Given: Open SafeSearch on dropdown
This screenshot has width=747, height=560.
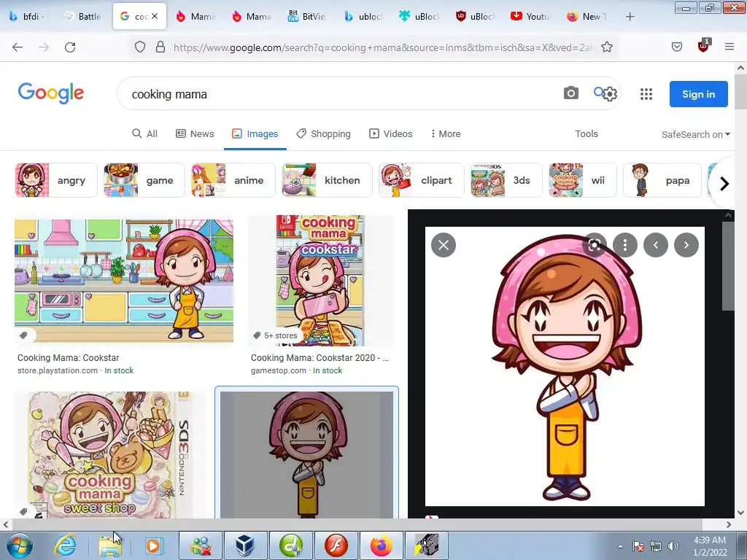Looking at the screenshot, I should [x=695, y=134].
